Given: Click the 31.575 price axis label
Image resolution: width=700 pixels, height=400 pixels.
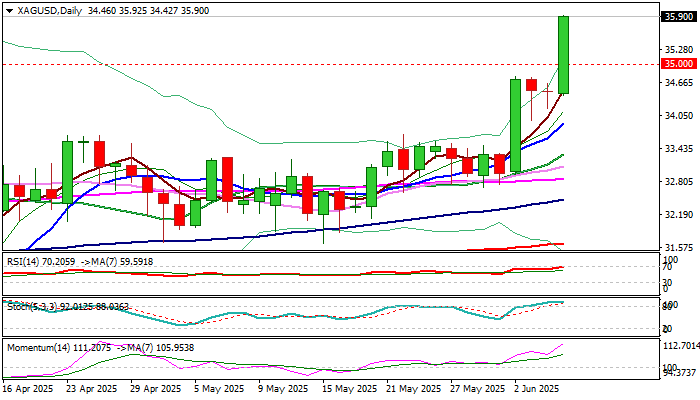Looking at the screenshot, I should coord(678,247).
